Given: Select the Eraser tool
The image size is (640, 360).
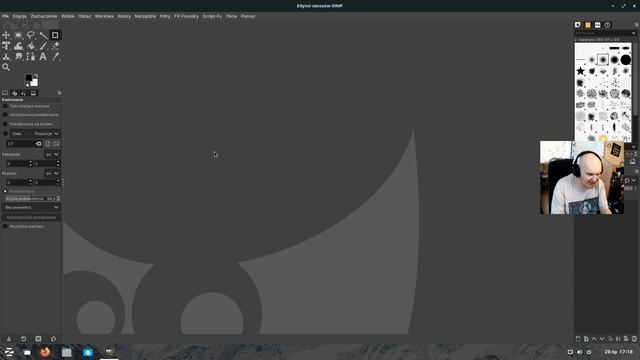Looking at the screenshot, I should [x=55, y=46].
